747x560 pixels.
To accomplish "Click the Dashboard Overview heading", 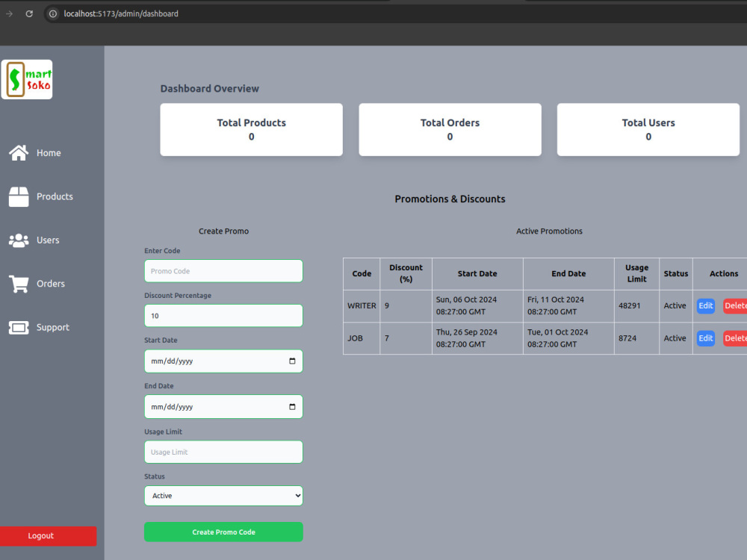I will pyautogui.click(x=210, y=89).
